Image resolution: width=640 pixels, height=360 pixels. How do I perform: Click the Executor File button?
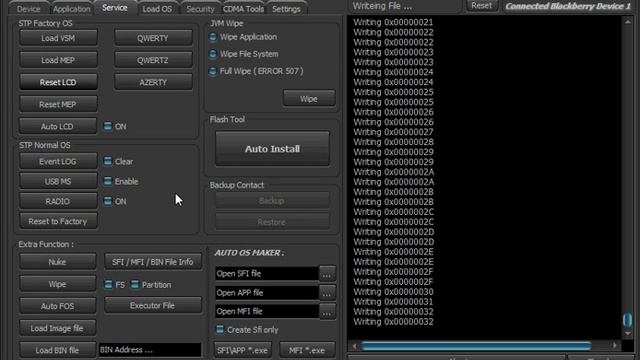pos(153,305)
